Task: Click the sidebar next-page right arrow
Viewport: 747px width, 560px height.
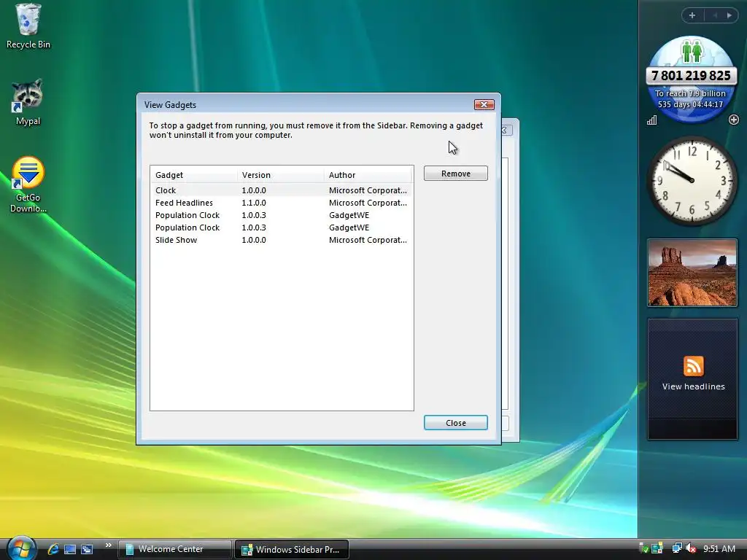Action: pos(729,15)
